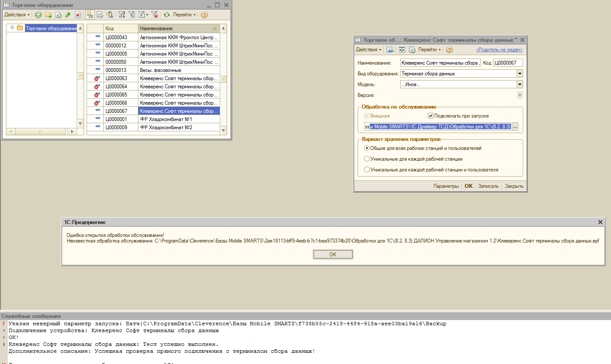
Task: Click the Закрыть button
Action: point(514,186)
